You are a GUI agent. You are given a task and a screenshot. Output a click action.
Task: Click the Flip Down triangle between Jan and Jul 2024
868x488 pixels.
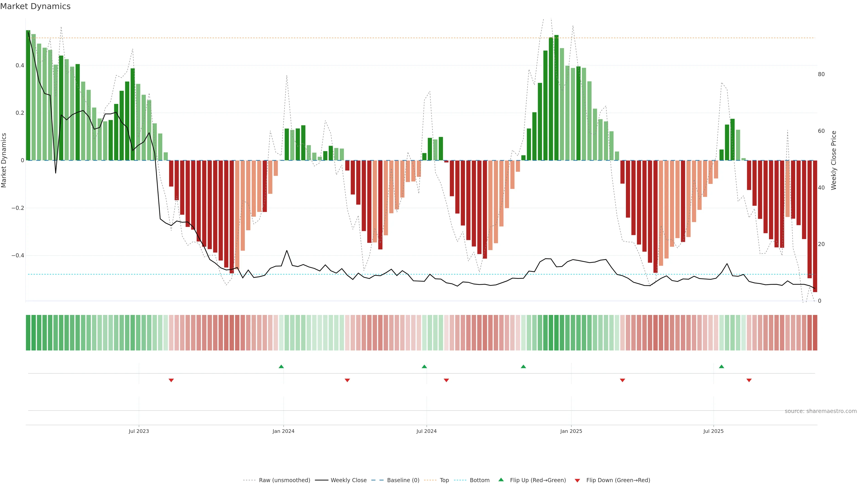[x=347, y=380]
